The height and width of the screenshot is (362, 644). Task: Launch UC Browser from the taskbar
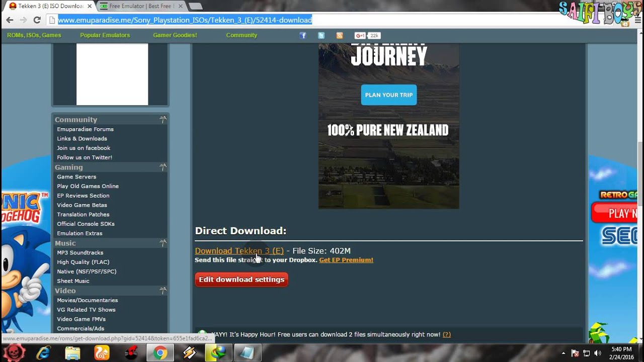tap(102, 353)
